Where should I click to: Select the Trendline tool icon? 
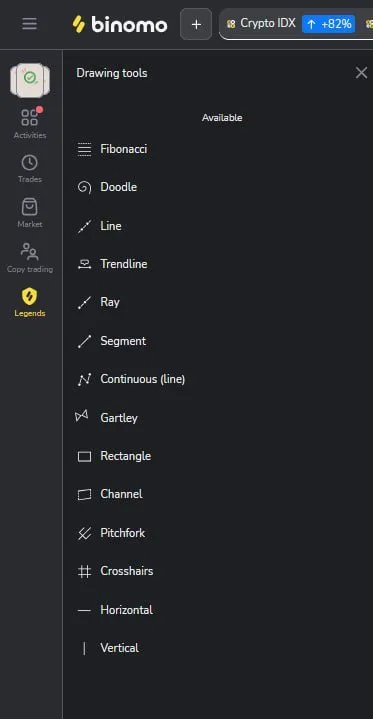pyautogui.click(x=84, y=264)
